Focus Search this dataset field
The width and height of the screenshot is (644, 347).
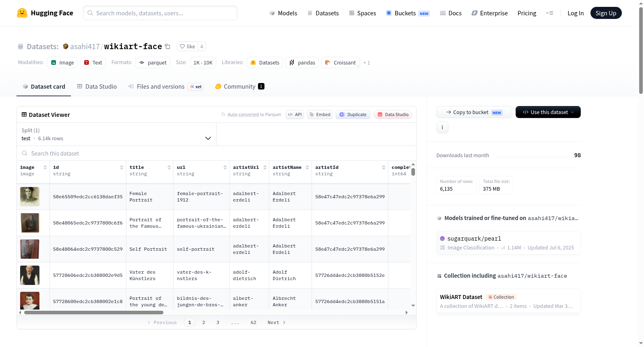(217, 153)
